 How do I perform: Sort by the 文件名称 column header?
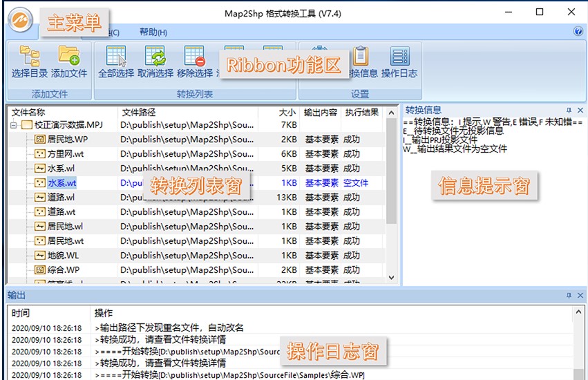tap(29, 112)
